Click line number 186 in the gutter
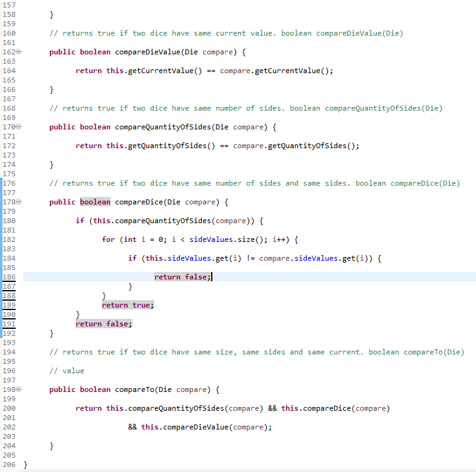This screenshot has height=472, width=476. (9, 277)
